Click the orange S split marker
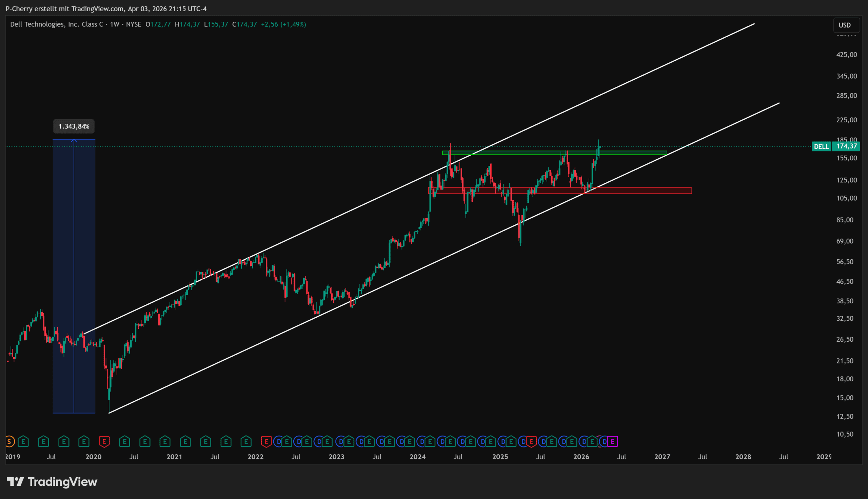Image resolution: width=868 pixels, height=499 pixels. coord(9,441)
